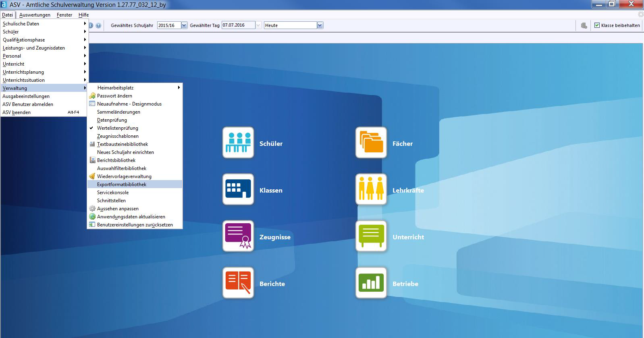
Task: Minimize the ASV window
Action: pos(599,4)
